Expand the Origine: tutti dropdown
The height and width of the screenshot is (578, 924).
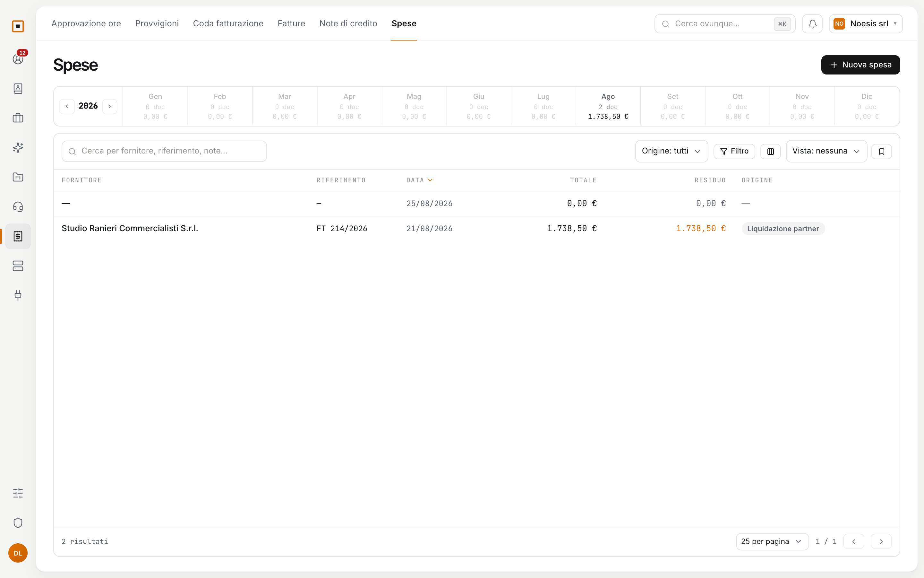(x=672, y=151)
